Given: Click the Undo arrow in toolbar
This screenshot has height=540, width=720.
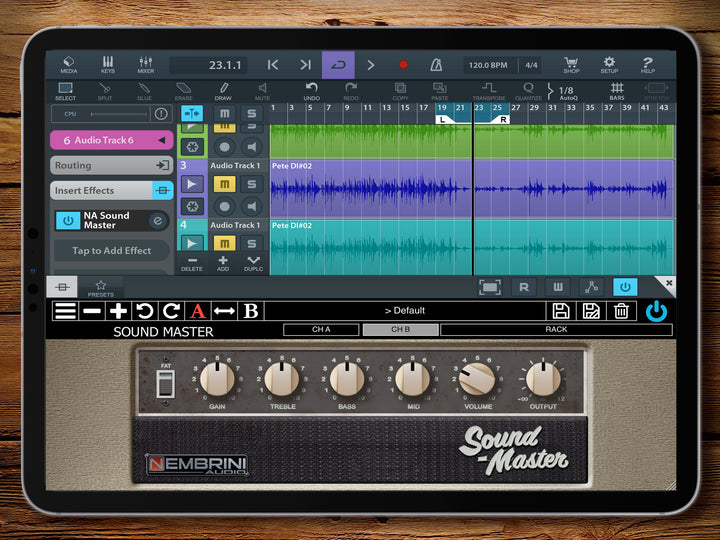Looking at the screenshot, I should point(312,91).
